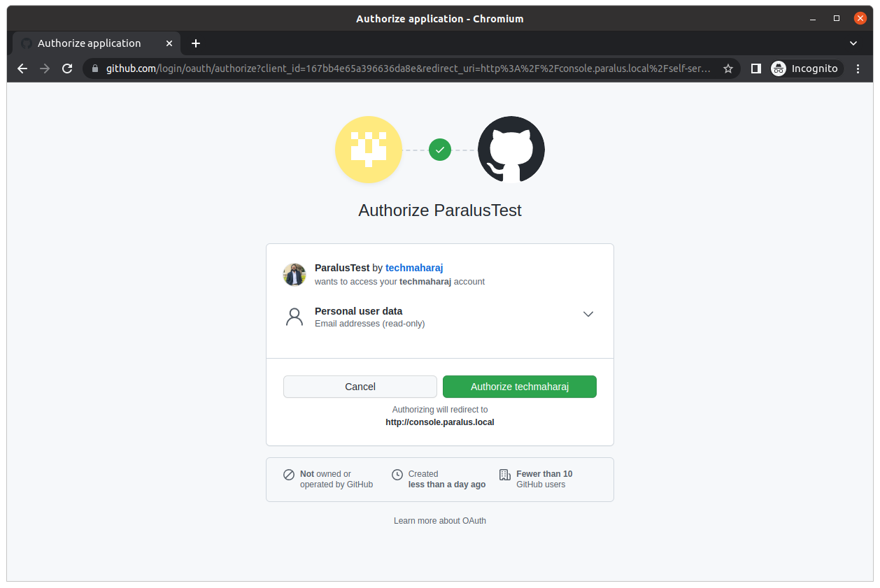Expand Personal user data details chevron

tap(588, 314)
